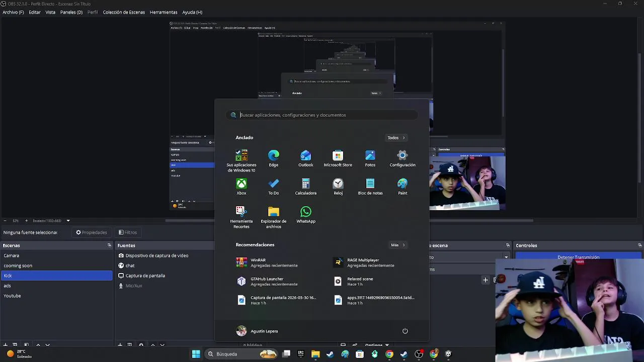Launch the Xbox app
644x362 pixels.
coord(242,187)
